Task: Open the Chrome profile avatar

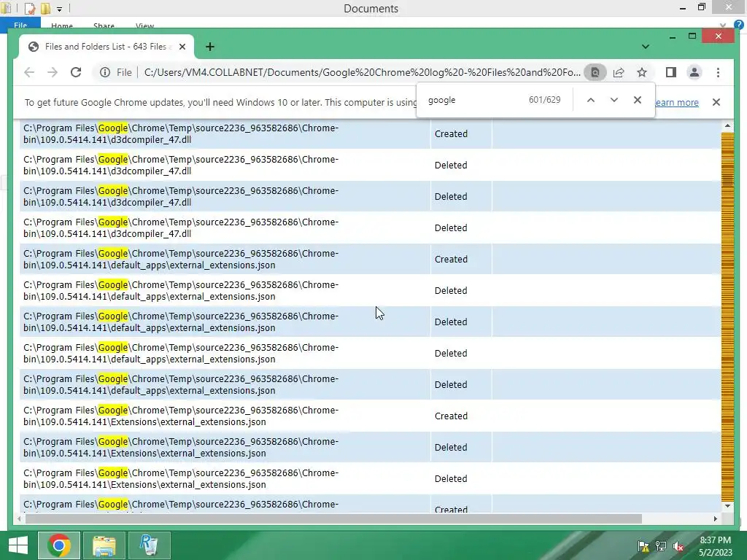Action: (694, 72)
